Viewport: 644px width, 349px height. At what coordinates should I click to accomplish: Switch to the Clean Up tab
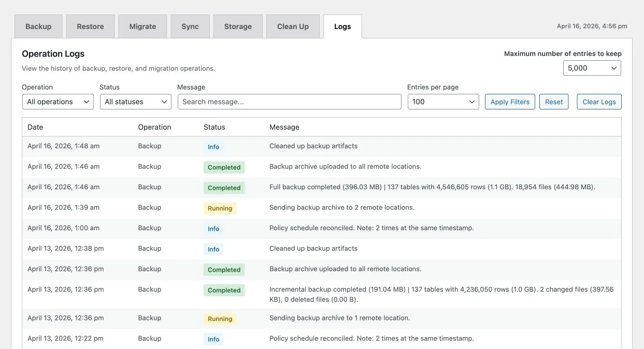point(293,26)
